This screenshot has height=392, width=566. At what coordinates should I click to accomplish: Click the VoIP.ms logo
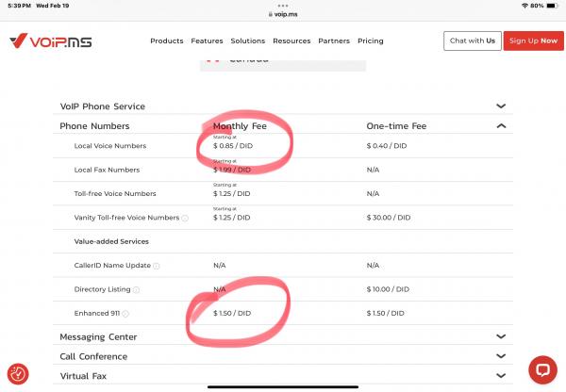click(x=51, y=41)
